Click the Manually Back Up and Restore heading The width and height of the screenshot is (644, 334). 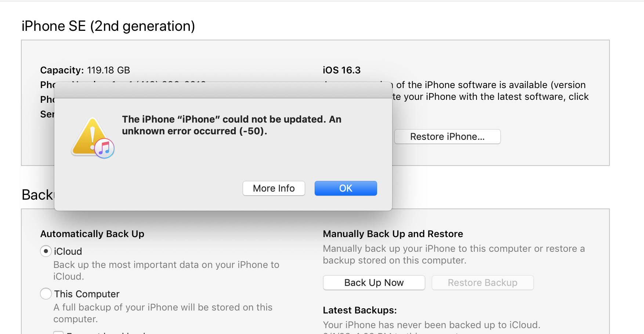393,234
